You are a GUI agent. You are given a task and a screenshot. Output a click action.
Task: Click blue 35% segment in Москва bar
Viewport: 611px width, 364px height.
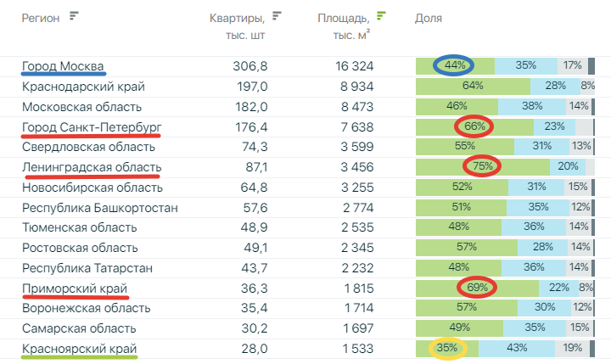click(x=526, y=66)
